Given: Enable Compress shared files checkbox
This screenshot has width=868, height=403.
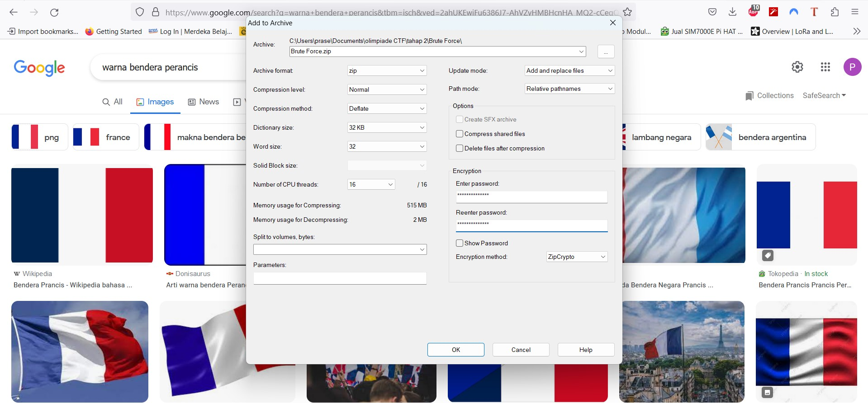Looking at the screenshot, I should pos(460,134).
